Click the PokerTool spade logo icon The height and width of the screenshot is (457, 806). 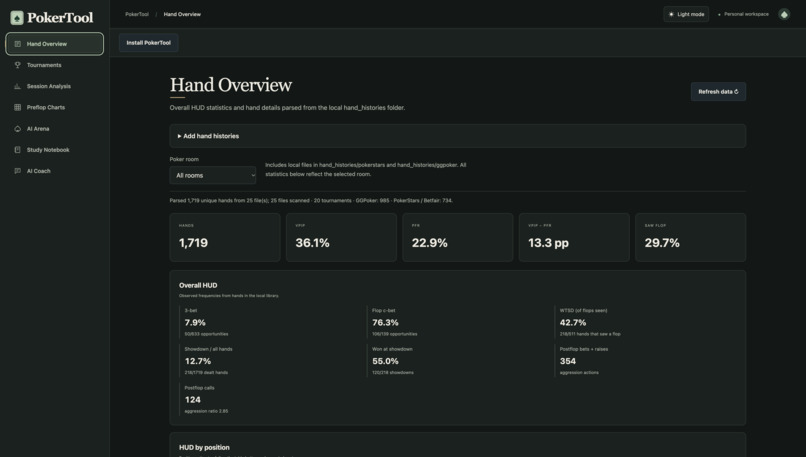[17, 18]
